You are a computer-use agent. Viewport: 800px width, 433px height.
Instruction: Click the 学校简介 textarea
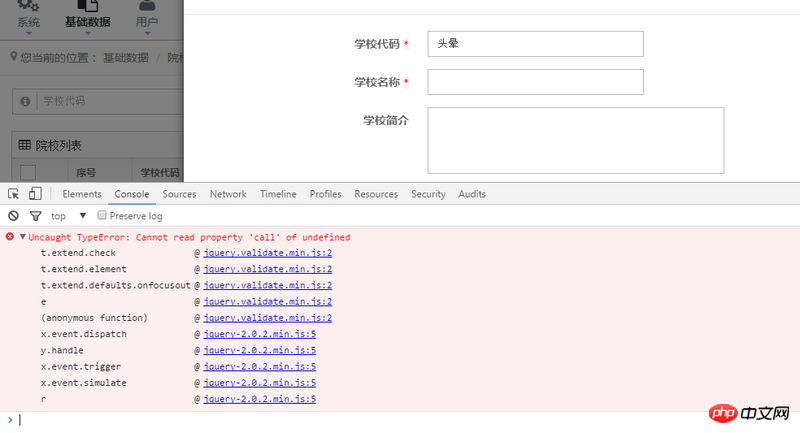click(x=576, y=140)
